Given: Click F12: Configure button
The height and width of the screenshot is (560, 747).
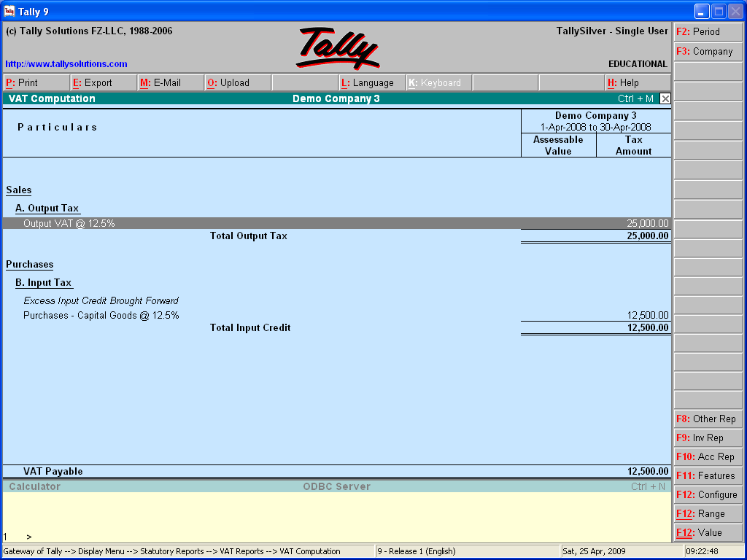Looking at the screenshot, I should click(x=708, y=495).
